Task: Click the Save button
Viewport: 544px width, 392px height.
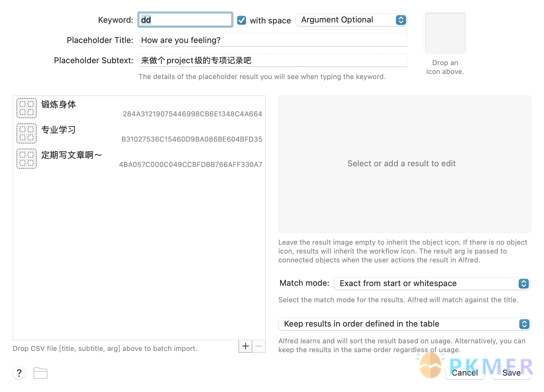Action: pos(511,373)
